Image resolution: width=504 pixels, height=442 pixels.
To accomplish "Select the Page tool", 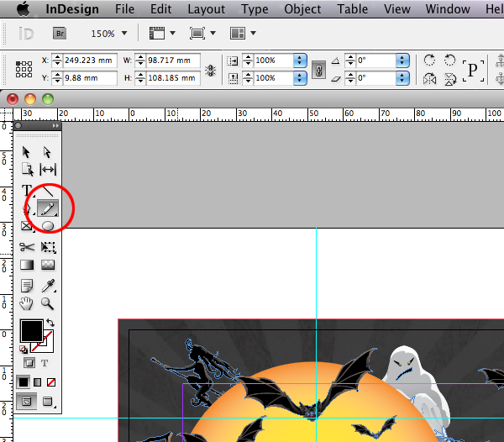I will pyautogui.click(x=28, y=170).
